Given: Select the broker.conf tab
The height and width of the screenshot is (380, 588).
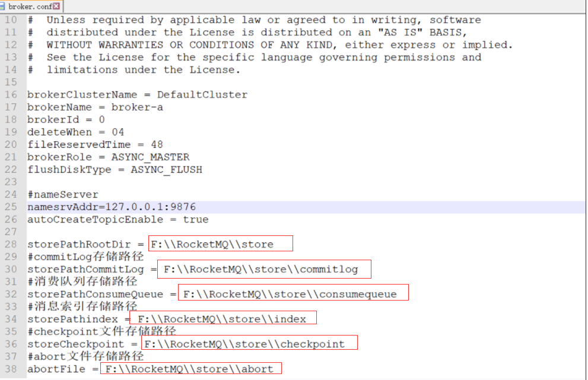Looking at the screenshot, I should pyautogui.click(x=30, y=7).
